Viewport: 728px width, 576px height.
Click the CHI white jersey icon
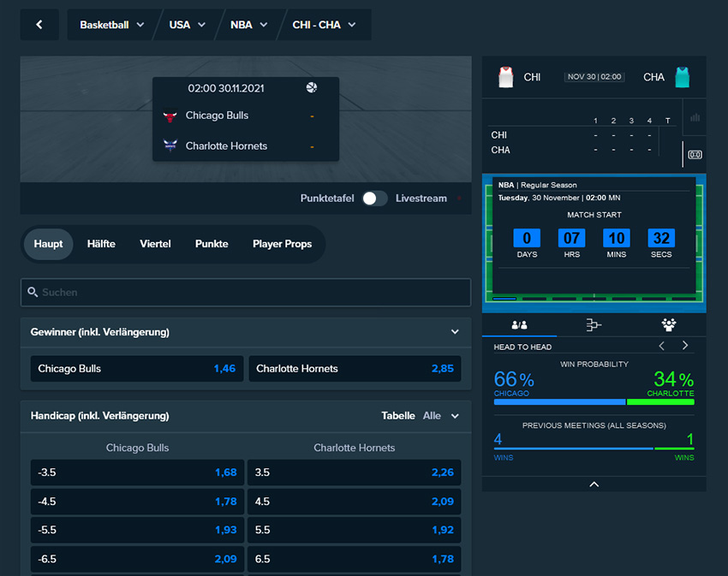point(505,77)
